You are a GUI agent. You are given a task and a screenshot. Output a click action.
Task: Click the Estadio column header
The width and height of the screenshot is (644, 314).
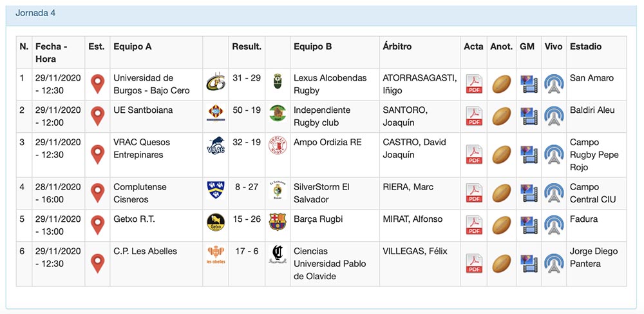[585, 46]
